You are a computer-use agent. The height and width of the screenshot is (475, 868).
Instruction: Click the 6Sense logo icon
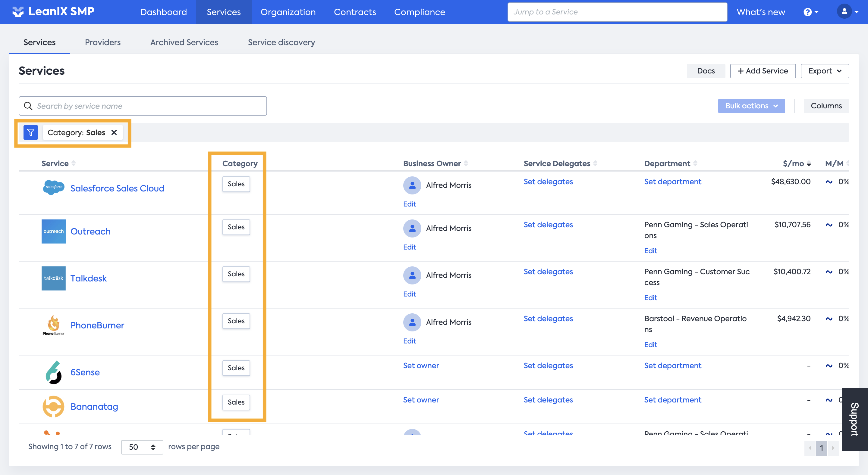coord(53,372)
